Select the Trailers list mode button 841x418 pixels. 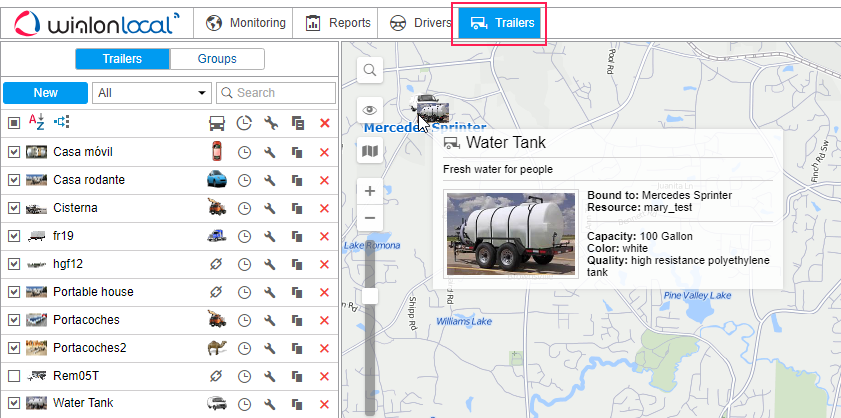click(x=122, y=59)
